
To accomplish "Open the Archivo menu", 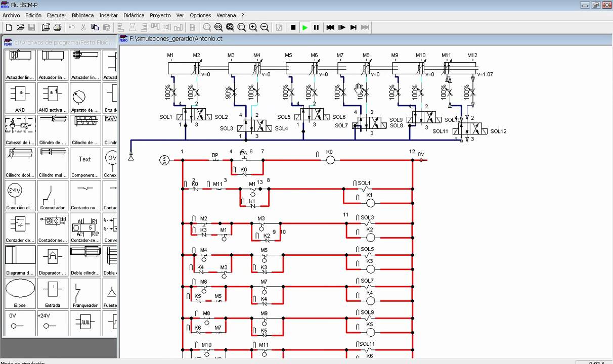I will 11,15.
